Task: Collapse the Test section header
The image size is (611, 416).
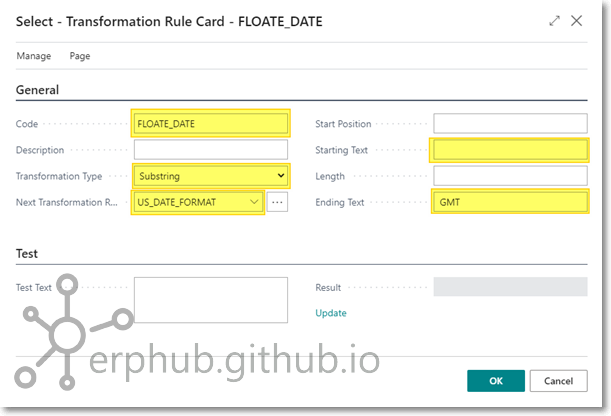Action: pos(27,254)
